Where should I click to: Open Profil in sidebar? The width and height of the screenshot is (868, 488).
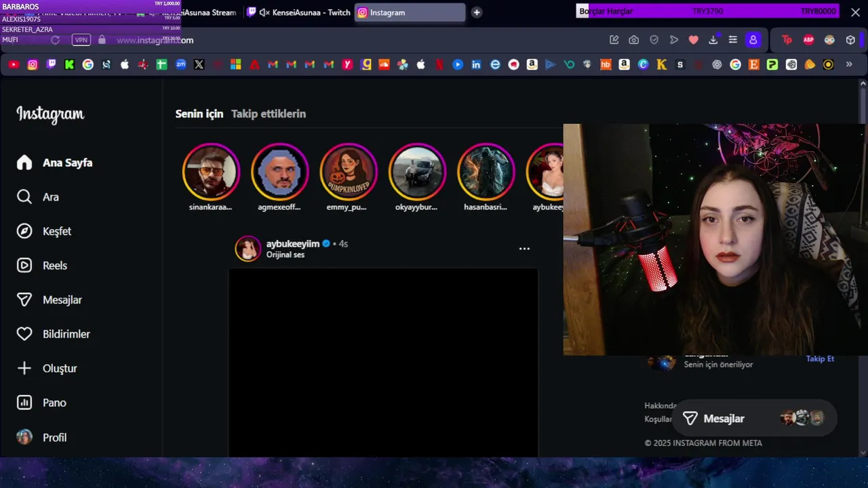[41, 437]
